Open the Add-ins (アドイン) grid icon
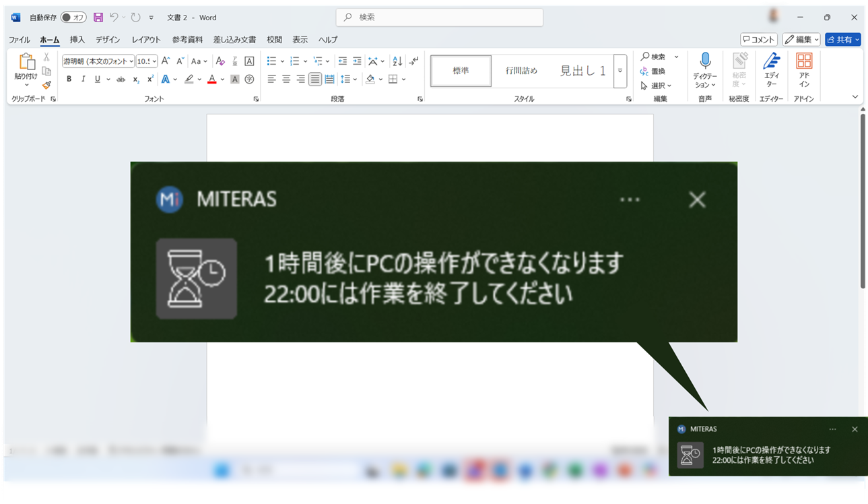The width and height of the screenshot is (868, 504). (x=804, y=61)
